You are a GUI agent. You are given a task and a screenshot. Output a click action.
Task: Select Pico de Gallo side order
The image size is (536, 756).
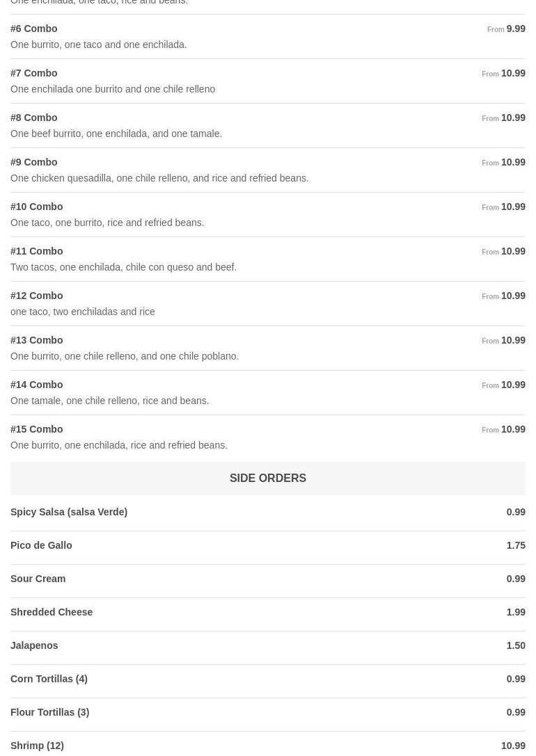click(x=41, y=546)
